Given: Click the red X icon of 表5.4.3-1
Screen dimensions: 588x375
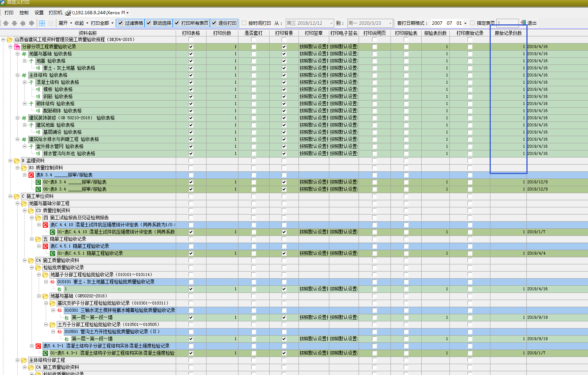Looking at the screenshot, I should [x=38, y=346].
